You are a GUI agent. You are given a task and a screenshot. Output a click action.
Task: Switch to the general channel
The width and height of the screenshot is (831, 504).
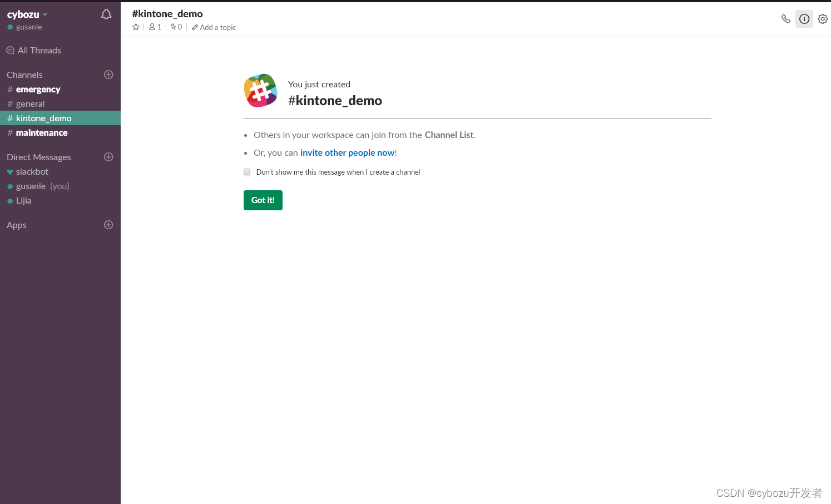pos(60,103)
